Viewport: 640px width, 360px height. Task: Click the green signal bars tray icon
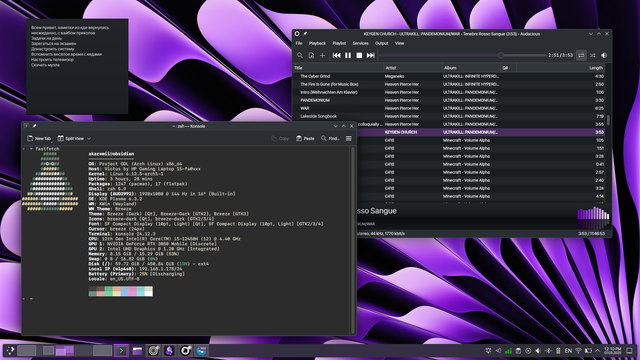(508, 351)
